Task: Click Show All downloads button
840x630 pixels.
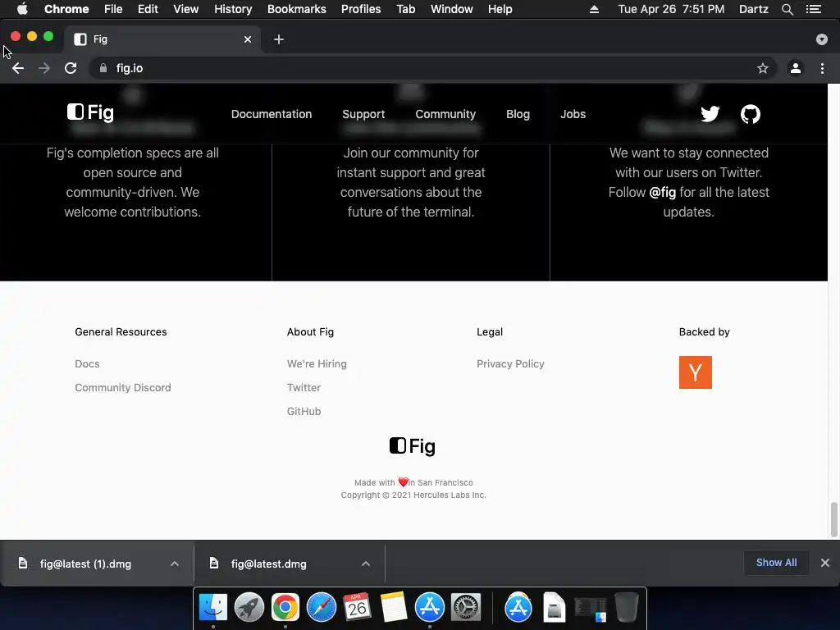Action: pyautogui.click(x=776, y=563)
